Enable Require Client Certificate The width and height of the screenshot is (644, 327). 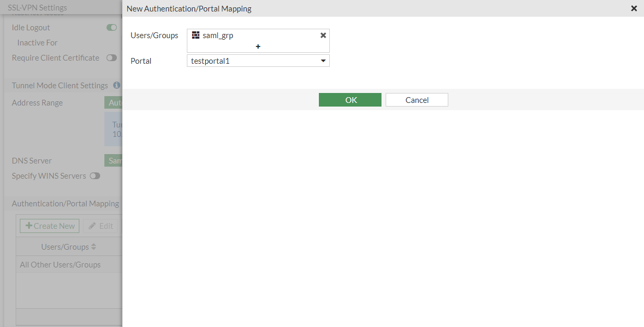(x=111, y=57)
